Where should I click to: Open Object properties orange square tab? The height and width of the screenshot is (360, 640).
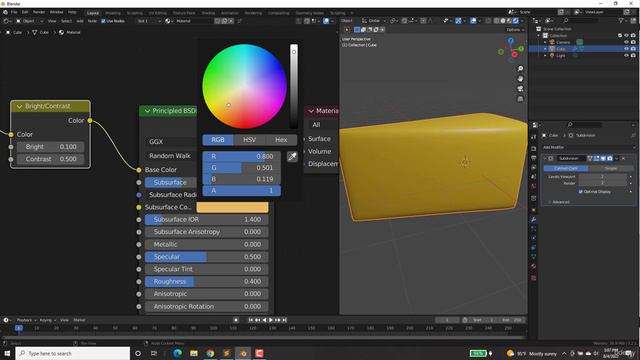coord(533,210)
